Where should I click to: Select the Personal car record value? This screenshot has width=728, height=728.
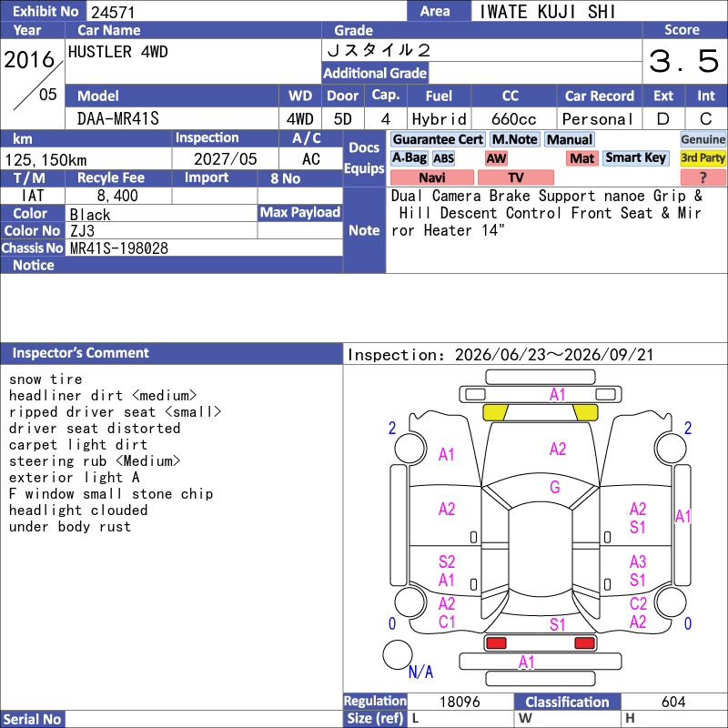click(597, 119)
